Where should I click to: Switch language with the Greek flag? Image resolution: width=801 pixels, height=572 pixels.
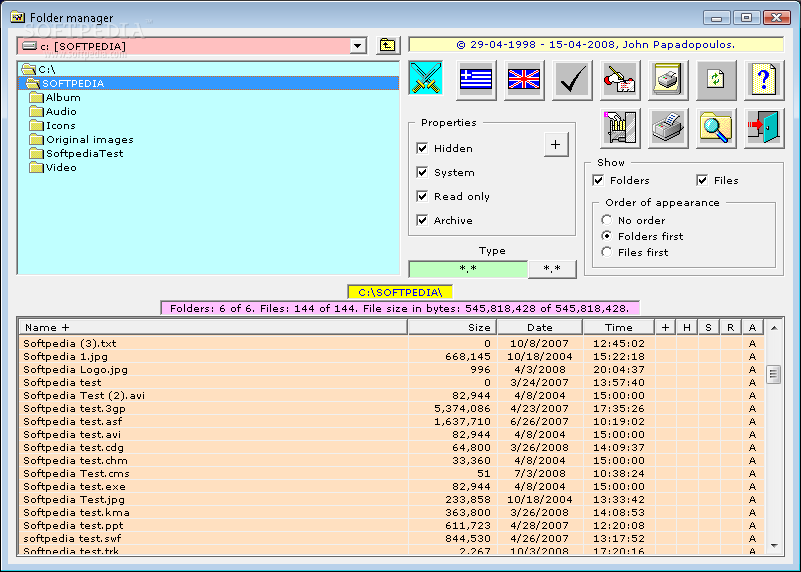476,80
